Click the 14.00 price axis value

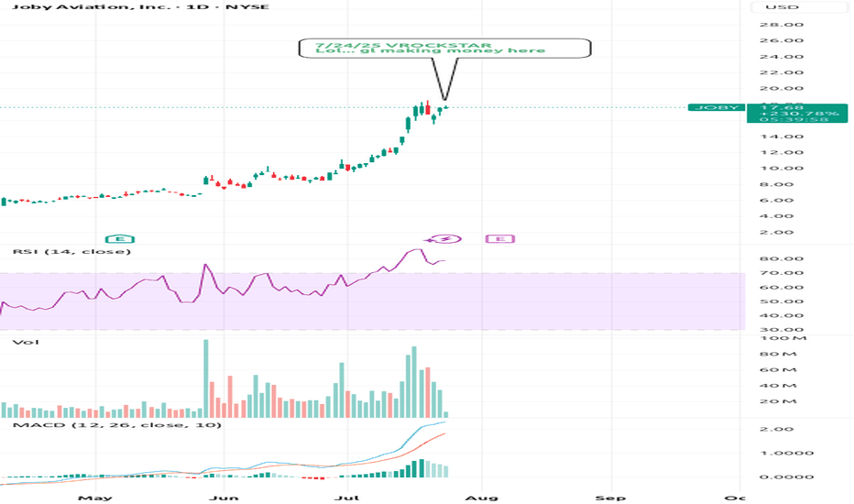click(782, 137)
